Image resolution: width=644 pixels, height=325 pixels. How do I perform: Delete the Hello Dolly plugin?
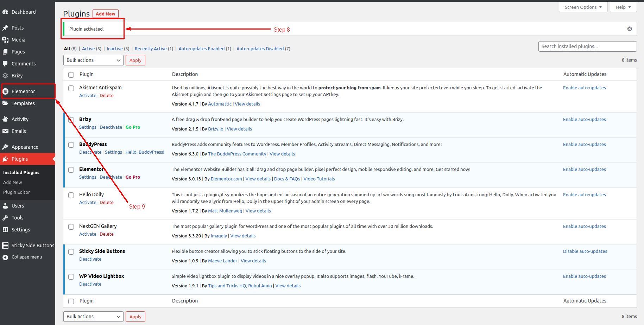coord(107,202)
